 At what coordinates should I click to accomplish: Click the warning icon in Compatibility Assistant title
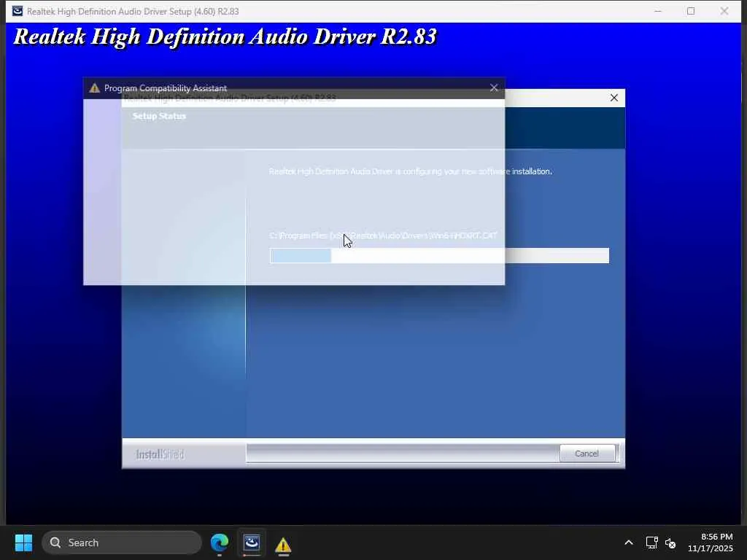click(94, 88)
